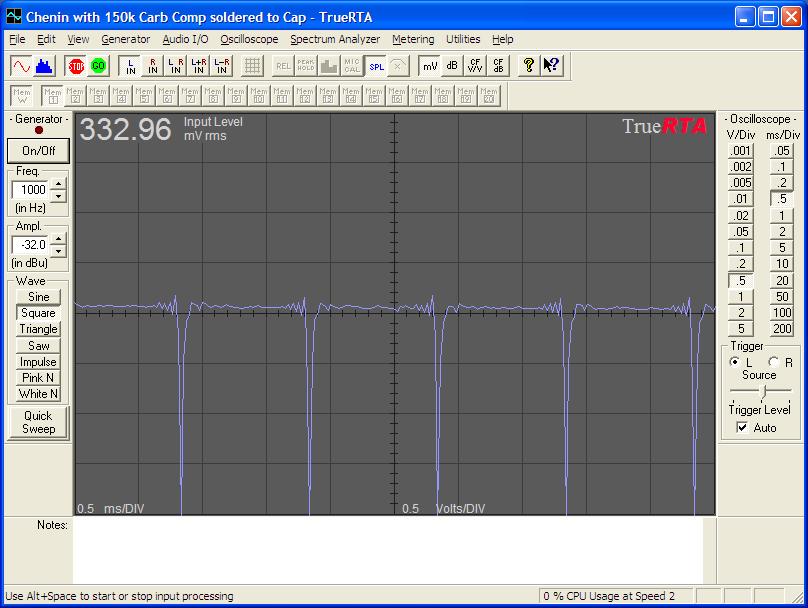Select the R IN input icon
This screenshot has width=808, height=608.
(153, 66)
